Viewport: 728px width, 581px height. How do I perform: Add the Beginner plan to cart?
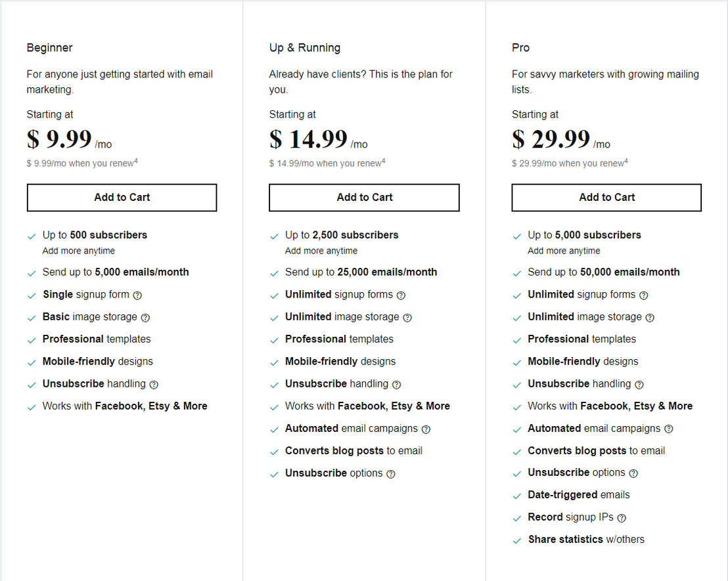122,197
